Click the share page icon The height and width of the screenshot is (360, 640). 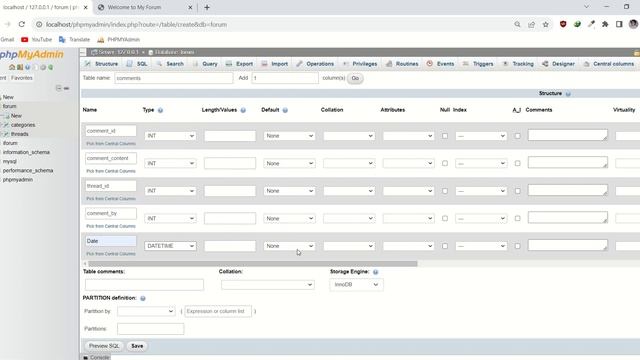[x=531, y=24]
